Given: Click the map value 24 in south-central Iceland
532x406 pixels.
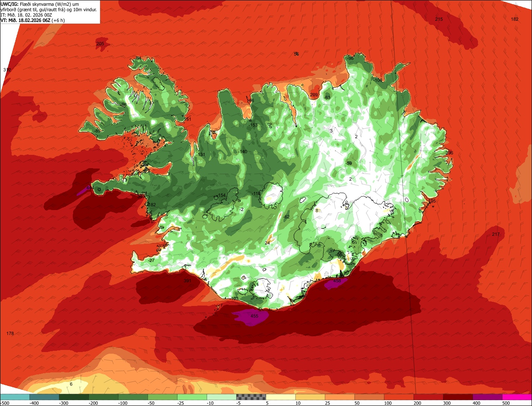Looking at the screenshot, I should tap(267, 243).
